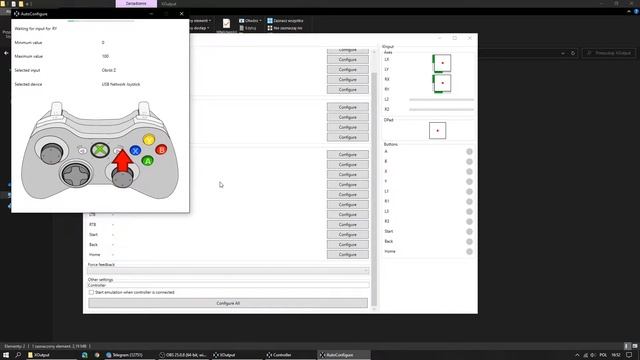Click the DPad indicator box
Viewport: 640px width, 360px height.
click(438, 131)
